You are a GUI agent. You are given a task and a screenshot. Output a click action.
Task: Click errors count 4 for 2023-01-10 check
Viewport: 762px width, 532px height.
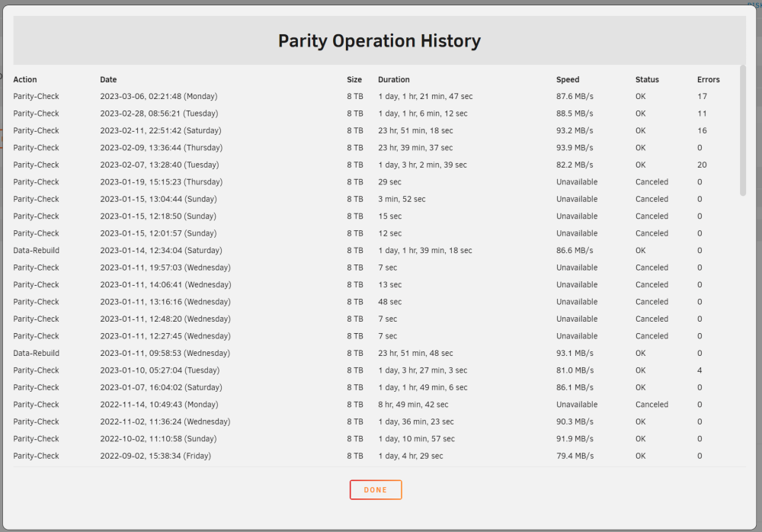pyautogui.click(x=700, y=370)
